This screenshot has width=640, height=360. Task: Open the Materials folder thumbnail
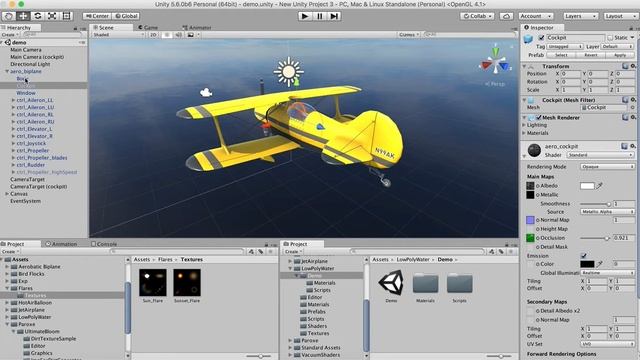pos(425,284)
